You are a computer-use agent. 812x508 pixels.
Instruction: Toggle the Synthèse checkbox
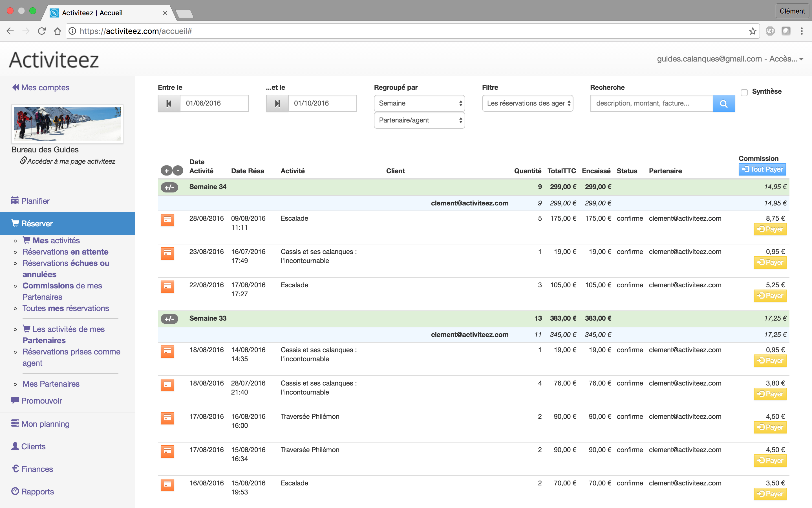point(744,92)
